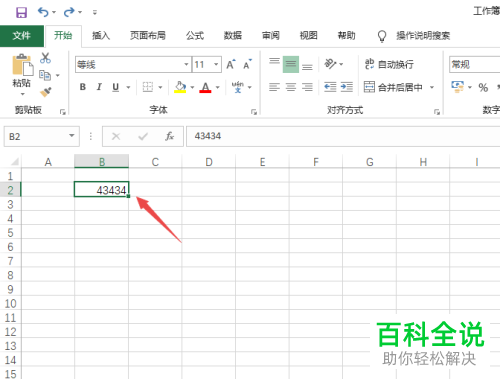Select the Format Painter brush
The height and width of the screenshot is (379, 500).
(46, 92)
